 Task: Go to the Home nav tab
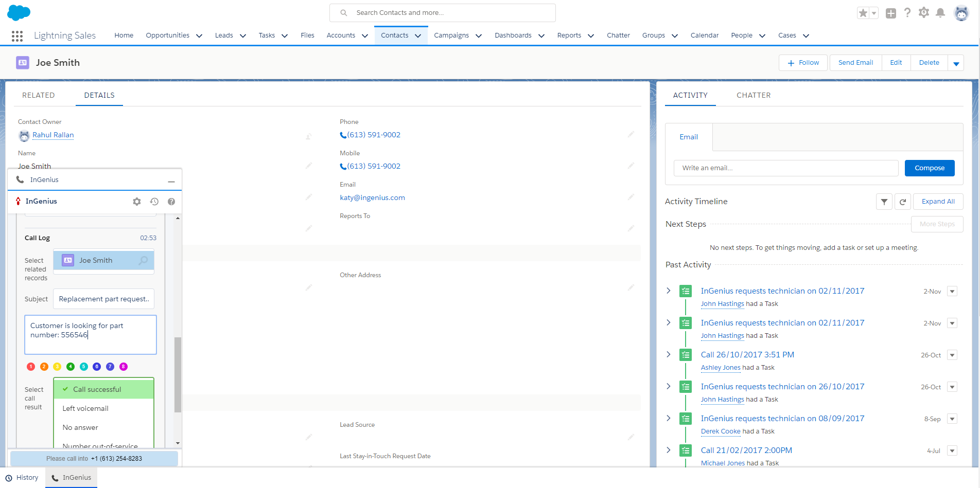(124, 35)
